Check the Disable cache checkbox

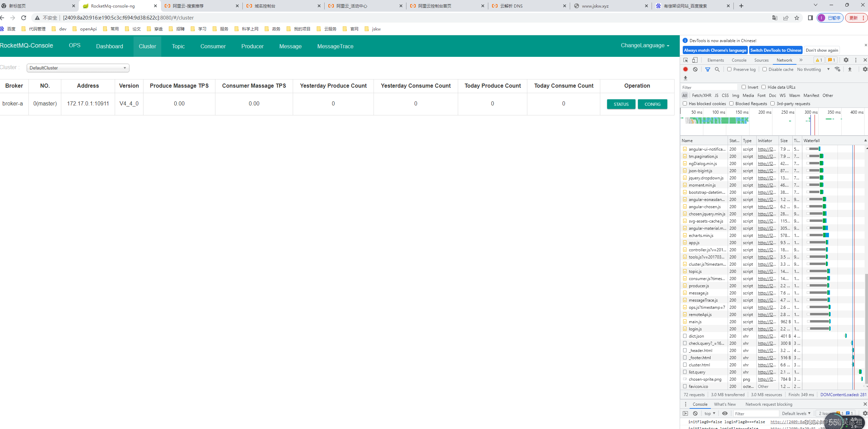tap(765, 69)
